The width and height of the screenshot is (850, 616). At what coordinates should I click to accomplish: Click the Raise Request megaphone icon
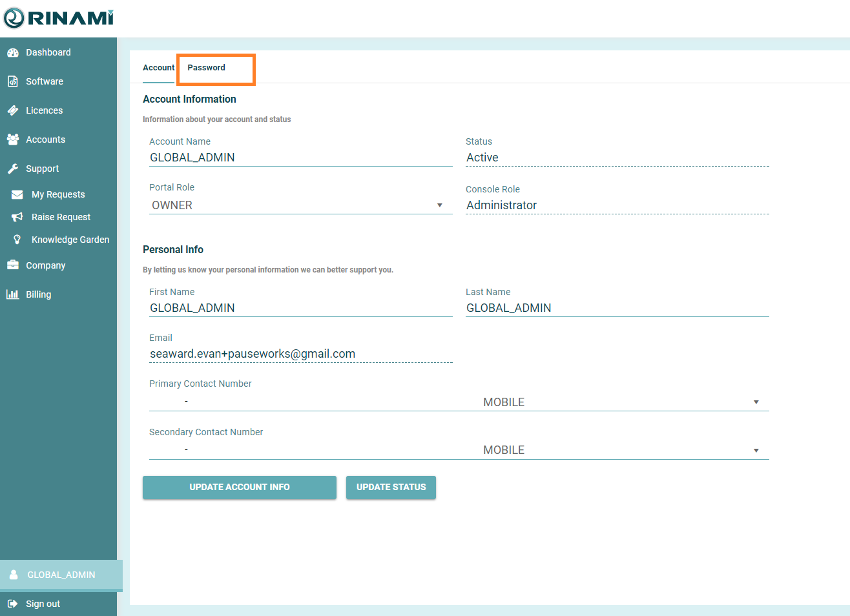coord(17,217)
